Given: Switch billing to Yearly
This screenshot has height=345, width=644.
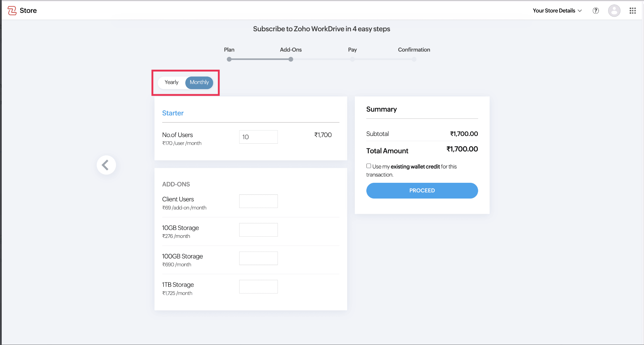Looking at the screenshot, I should coord(171,82).
